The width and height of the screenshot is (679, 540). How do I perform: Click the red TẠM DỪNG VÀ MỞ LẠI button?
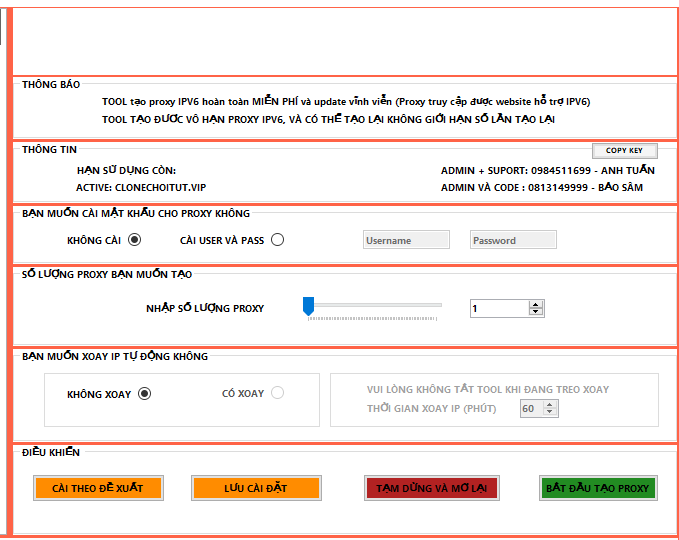[x=430, y=488]
